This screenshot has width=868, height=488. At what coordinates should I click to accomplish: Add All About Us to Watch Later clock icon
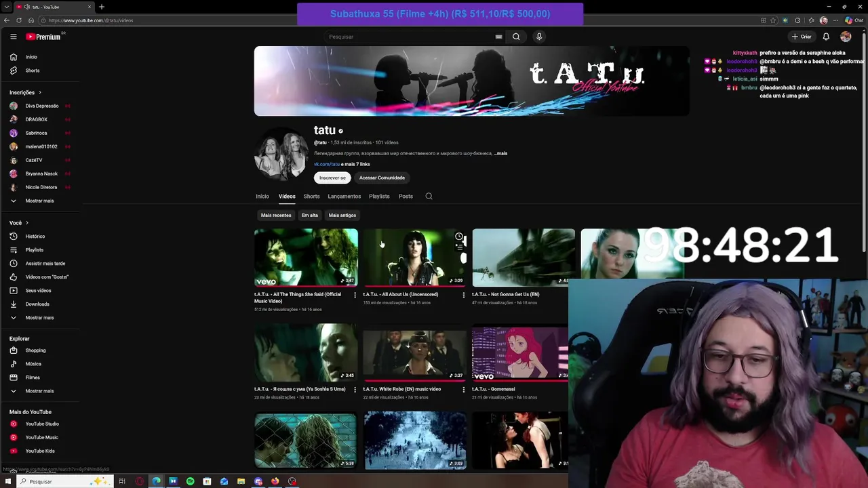pos(459,237)
